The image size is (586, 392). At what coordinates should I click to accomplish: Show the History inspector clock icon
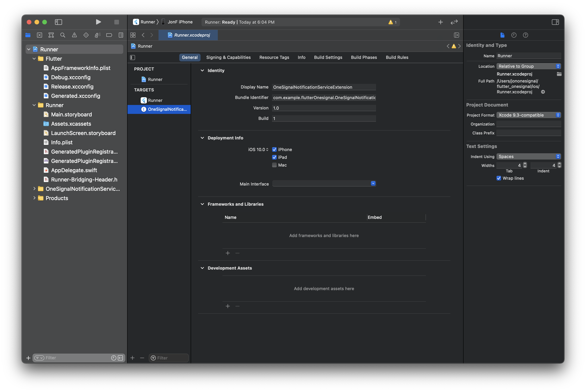click(x=514, y=35)
